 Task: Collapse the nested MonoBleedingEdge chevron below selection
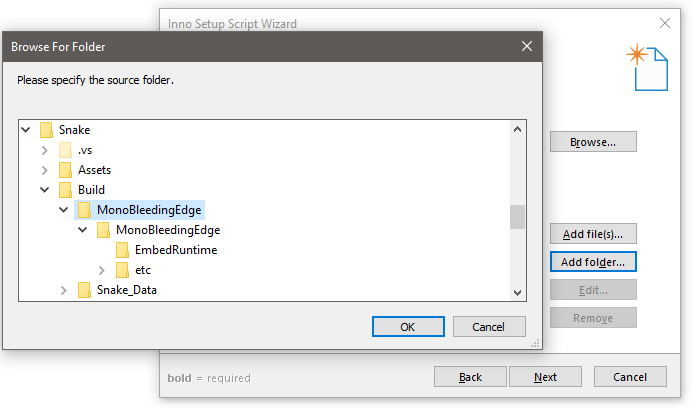pos(83,230)
